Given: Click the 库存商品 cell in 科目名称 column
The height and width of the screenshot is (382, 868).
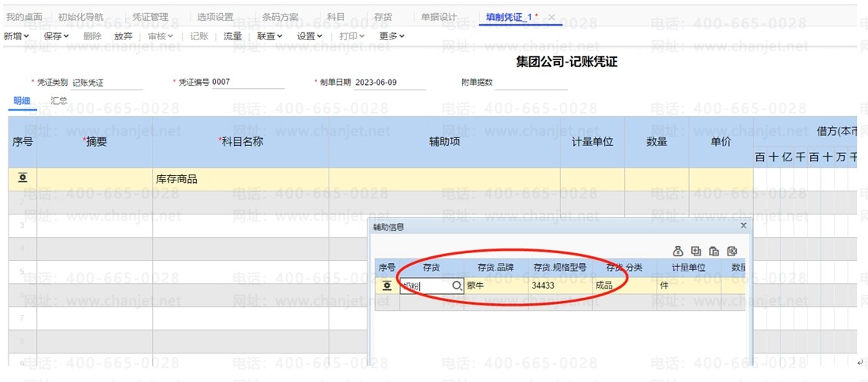Looking at the screenshot, I should point(240,179).
